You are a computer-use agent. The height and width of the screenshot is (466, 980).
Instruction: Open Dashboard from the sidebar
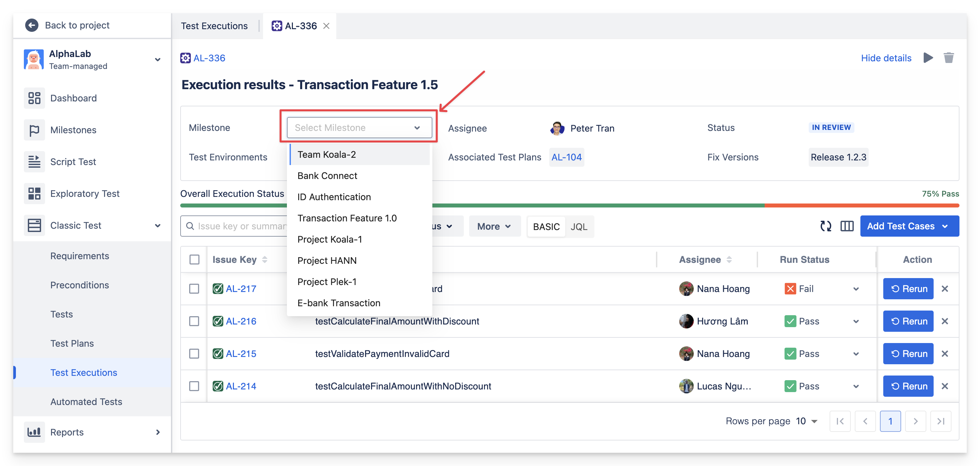coord(74,98)
